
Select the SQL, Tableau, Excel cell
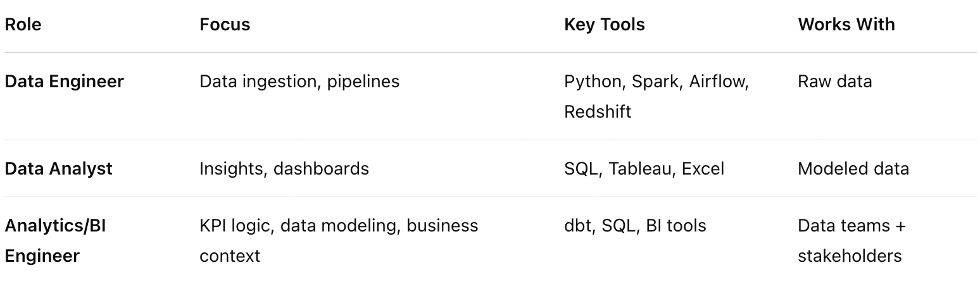point(644,169)
